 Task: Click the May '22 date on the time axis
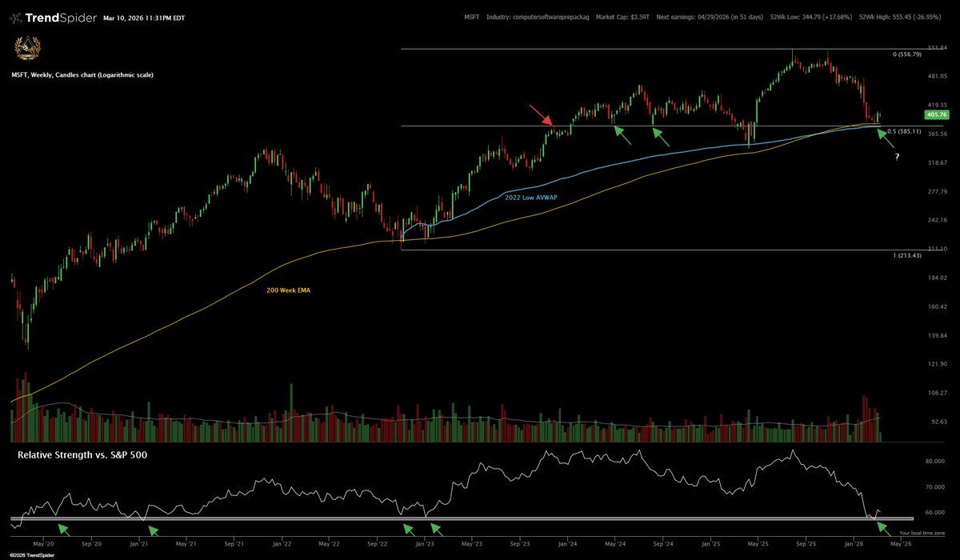click(x=329, y=543)
